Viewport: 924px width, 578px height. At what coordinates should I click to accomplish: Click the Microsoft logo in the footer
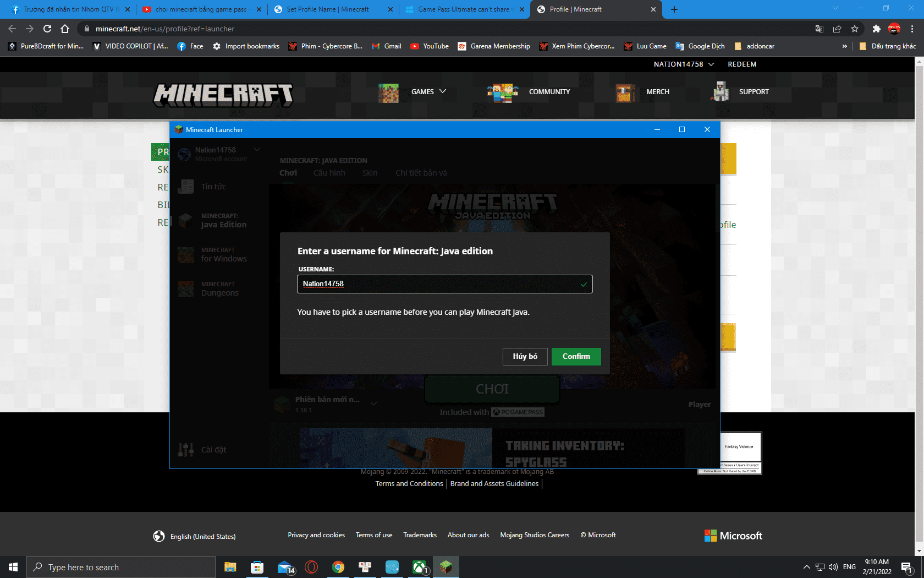733,536
